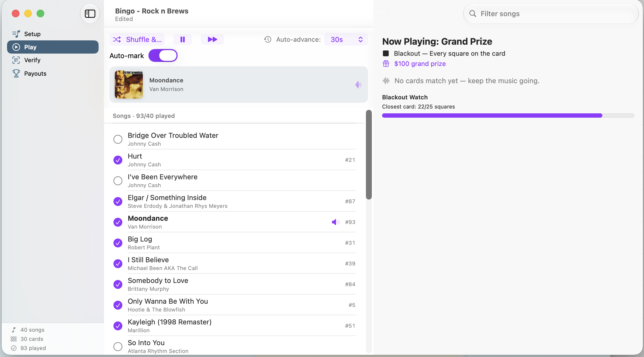Screen dimensions: 644x357
Task: Click the Songs · 93/40 played header
Action: click(144, 116)
